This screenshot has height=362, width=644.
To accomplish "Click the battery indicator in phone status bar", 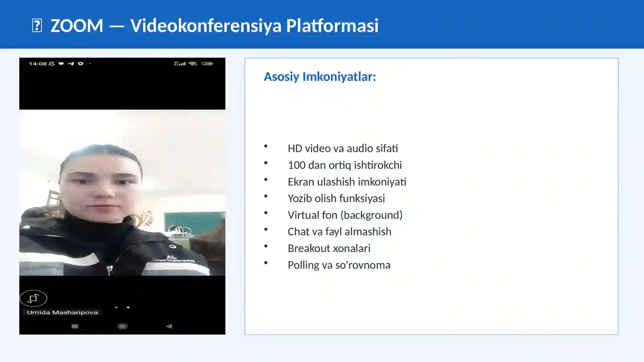I will 207,64.
